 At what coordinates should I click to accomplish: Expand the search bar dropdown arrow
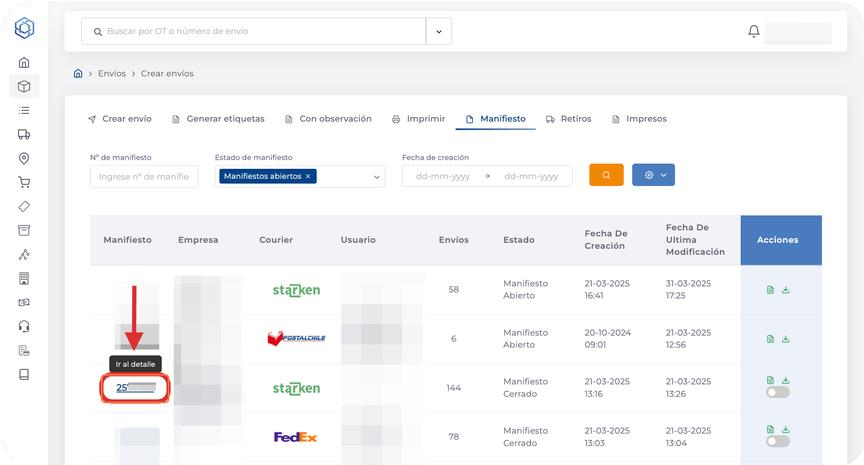(439, 32)
